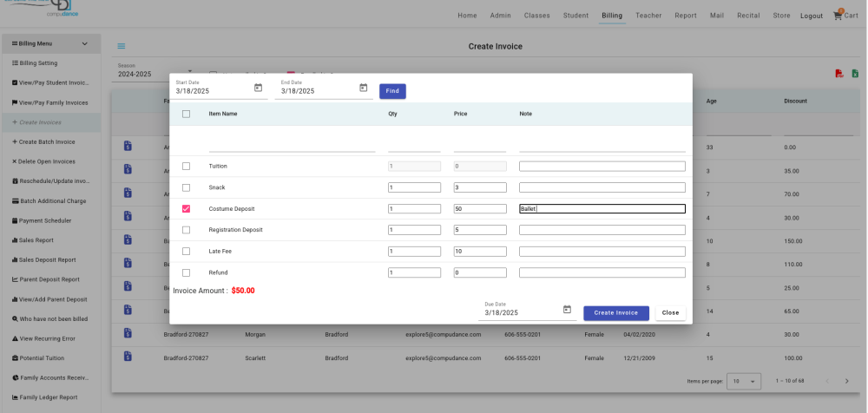
Task: Click the Create Invoice button
Action: 616,313
